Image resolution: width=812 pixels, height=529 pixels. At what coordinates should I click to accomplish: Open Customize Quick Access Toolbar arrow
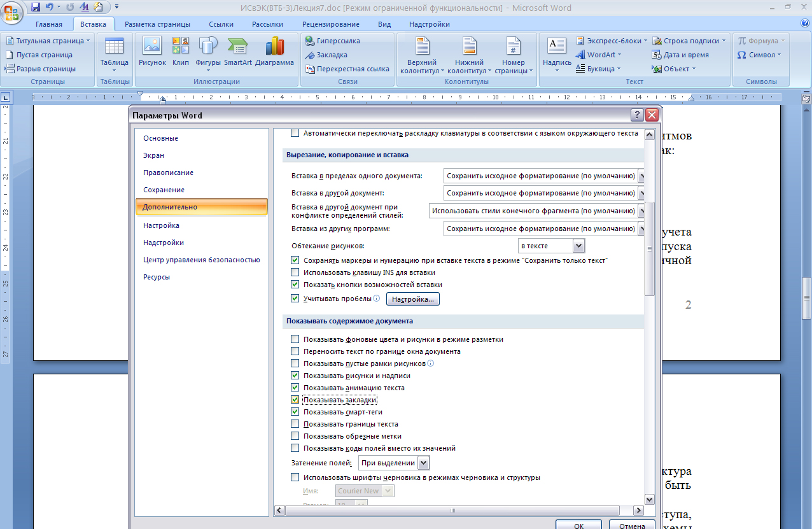pos(116,8)
